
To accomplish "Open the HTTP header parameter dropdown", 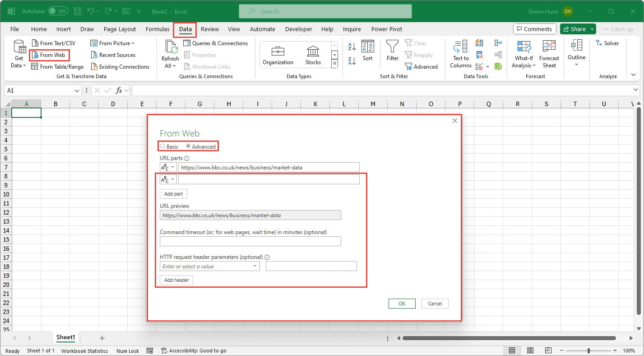I will coord(254,266).
